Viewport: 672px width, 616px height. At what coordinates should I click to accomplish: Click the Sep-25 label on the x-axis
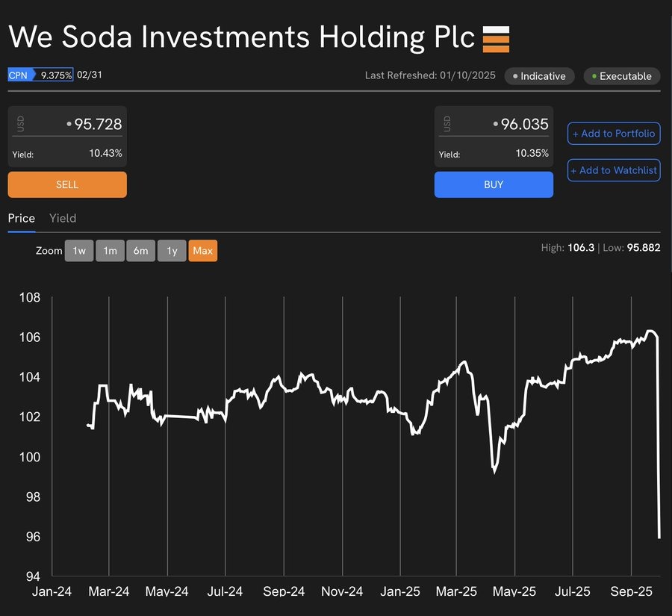click(x=631, y=591)
